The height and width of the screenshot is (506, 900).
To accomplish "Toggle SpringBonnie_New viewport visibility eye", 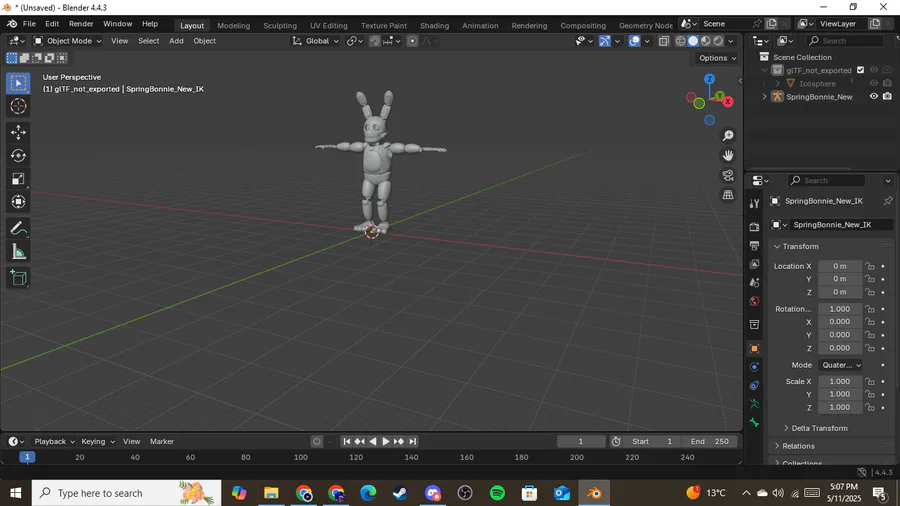I will [x=874, y=96].
